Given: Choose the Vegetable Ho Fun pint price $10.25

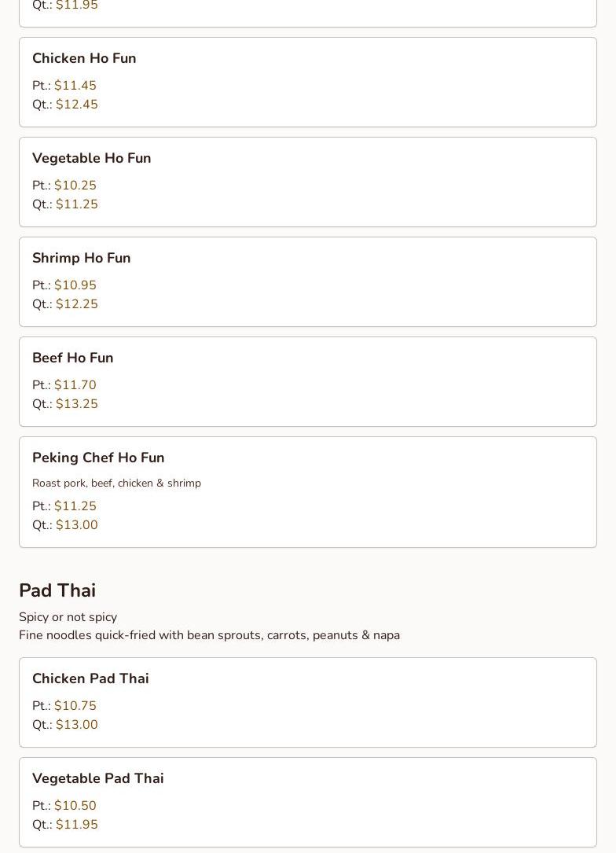Looking at the screenshot, I should (x=75, y=186).
